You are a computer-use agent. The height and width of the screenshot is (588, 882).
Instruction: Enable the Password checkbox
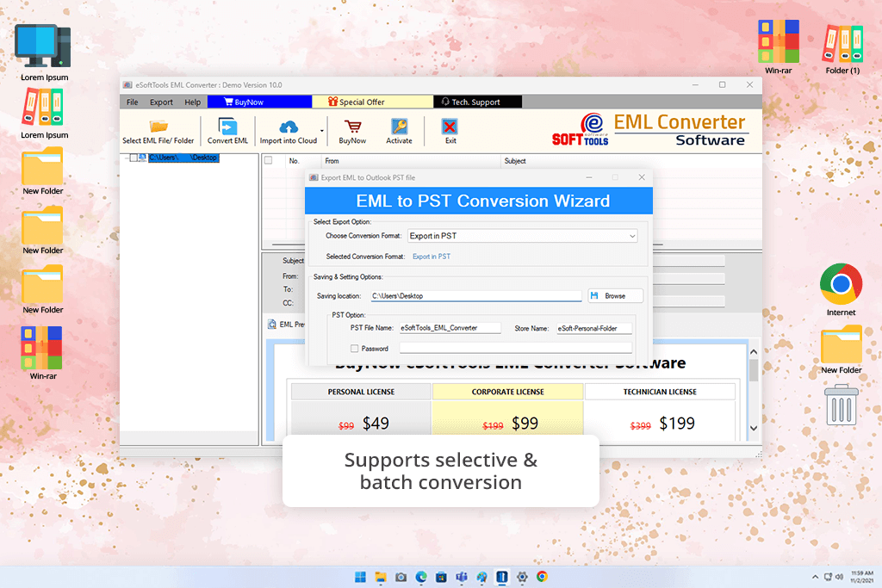coord(354,349)
